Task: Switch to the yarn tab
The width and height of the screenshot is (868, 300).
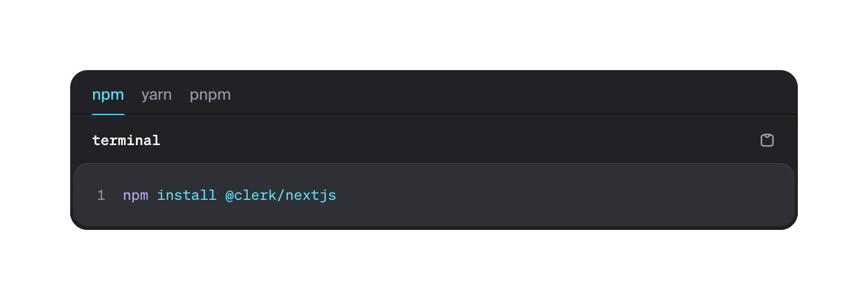Action: [x=156, y=95]
